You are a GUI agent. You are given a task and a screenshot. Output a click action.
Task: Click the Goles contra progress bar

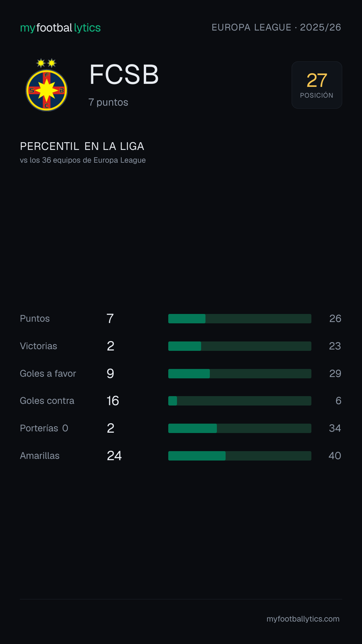(240, 401)
